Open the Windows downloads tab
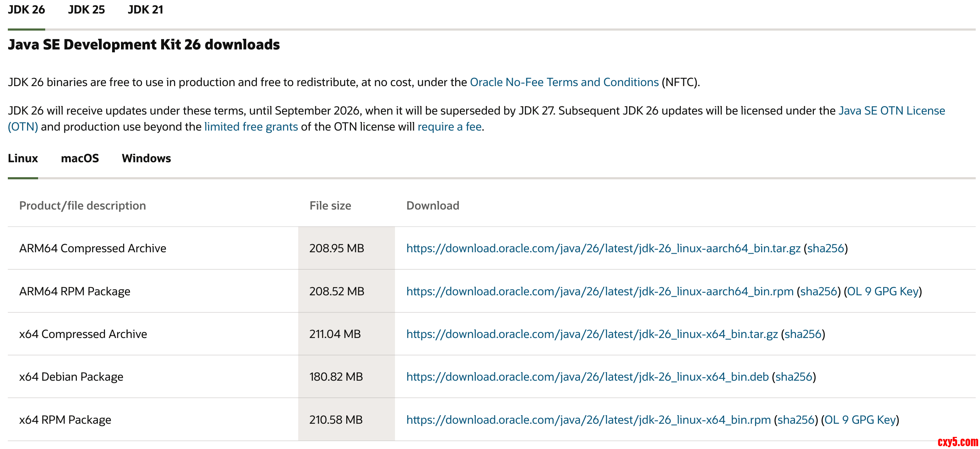980x449 pixels. pyautogui.click(x=146, y=158)
